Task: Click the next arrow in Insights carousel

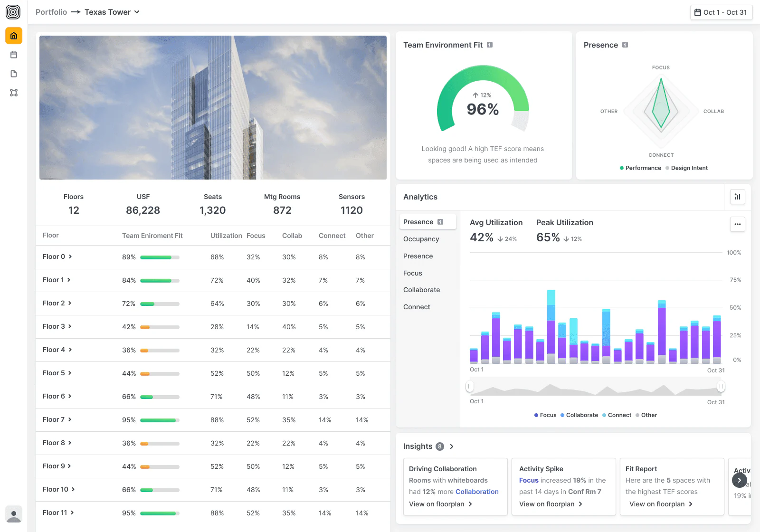Action: pos(740,480)
